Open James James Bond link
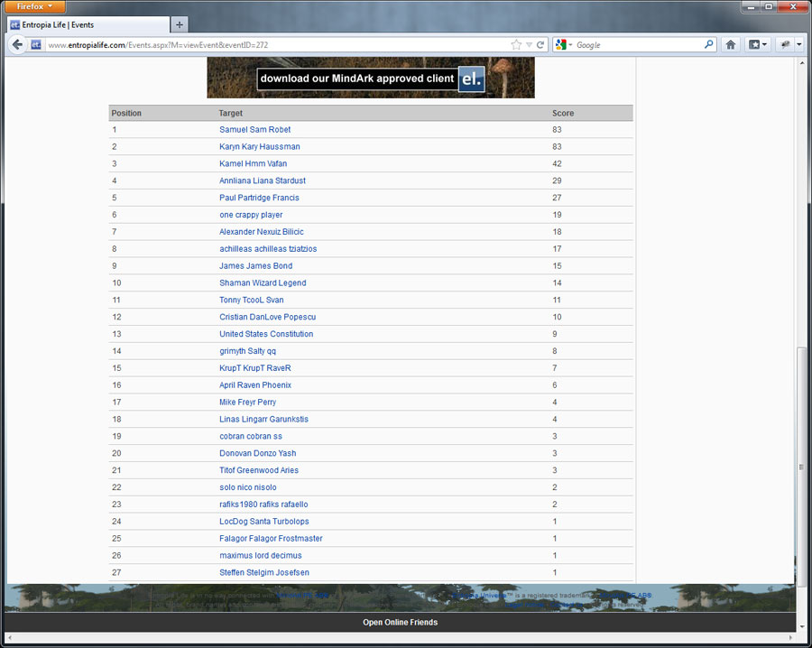Viewport: 812px width, 648px height. (256, 266)
